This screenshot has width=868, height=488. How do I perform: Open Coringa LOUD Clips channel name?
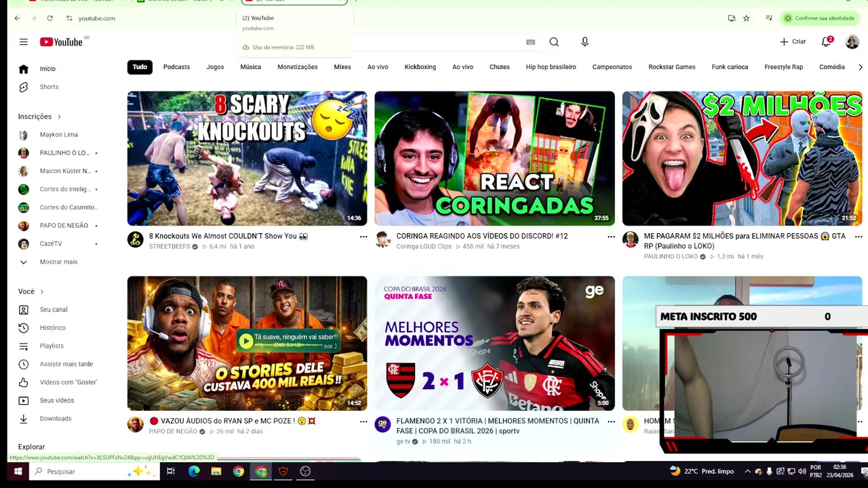pyautogui.click(x=424, y=247)
